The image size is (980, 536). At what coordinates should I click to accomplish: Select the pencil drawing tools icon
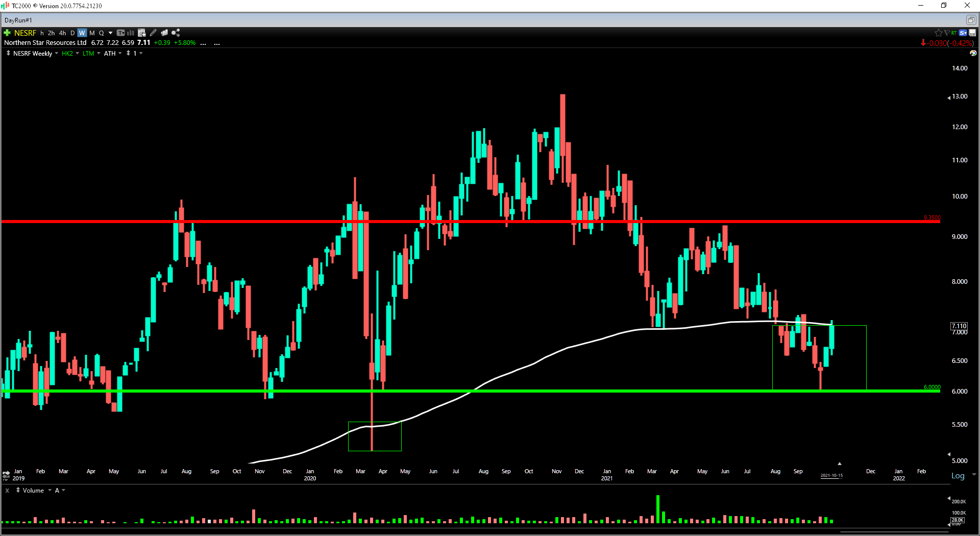[x=153, y=33]
